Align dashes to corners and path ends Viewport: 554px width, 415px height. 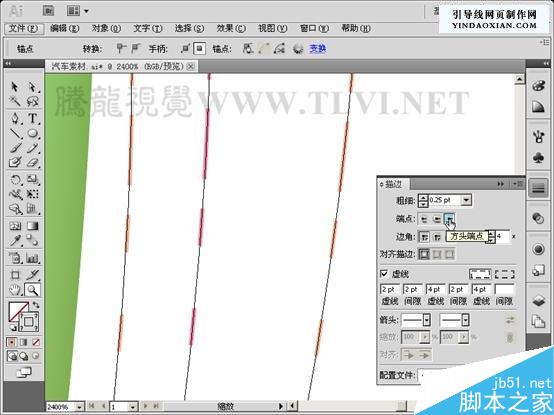505,274
